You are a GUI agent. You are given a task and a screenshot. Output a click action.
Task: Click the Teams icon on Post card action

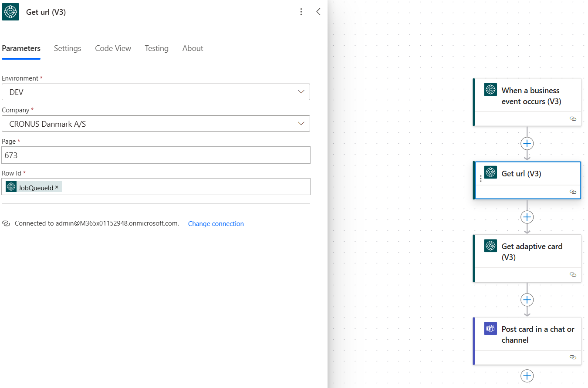click(x=490, y=328)
